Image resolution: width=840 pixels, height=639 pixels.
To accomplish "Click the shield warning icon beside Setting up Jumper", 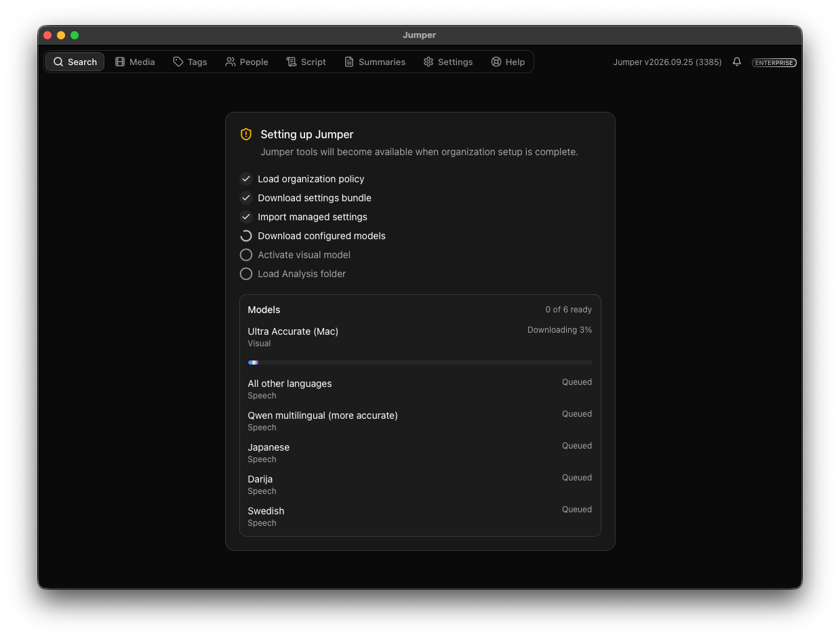I will [x=246, y=134].
